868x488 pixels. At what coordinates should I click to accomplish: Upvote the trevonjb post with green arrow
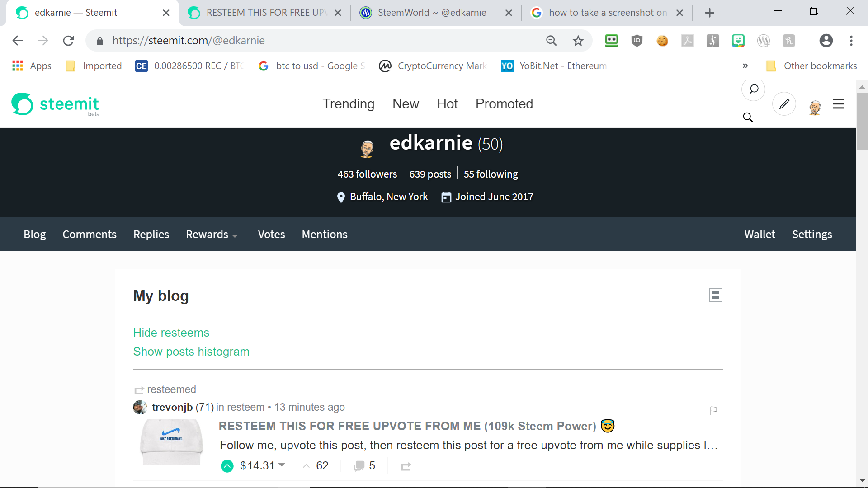(x=227, y=466)
